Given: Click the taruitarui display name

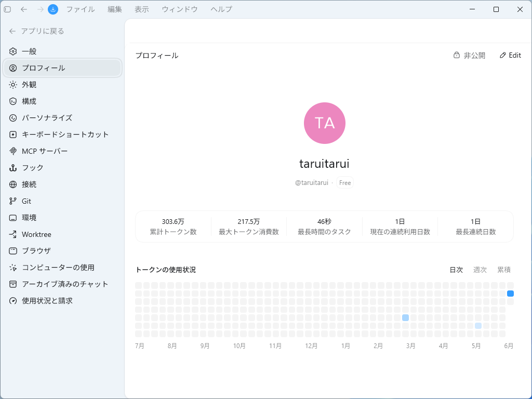Looking at the screenshot, I should point(324,164).
